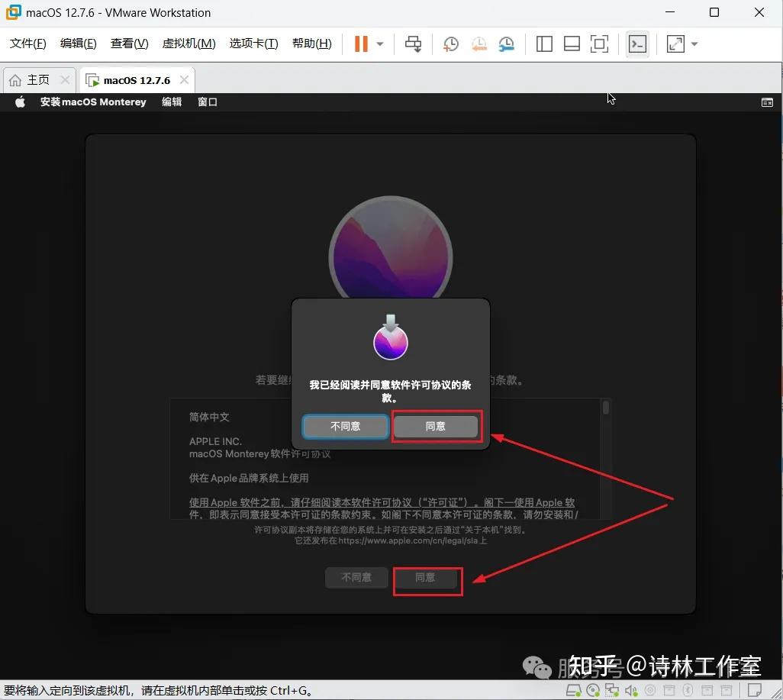Open dropdown arrow beside the stretch icon
The image size is (783, 700).
[694, 44]
